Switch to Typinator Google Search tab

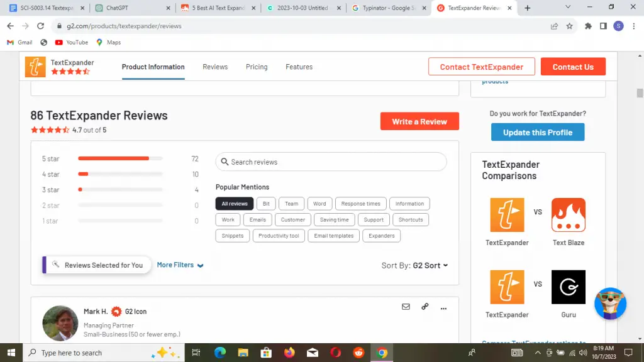(389, 8)
